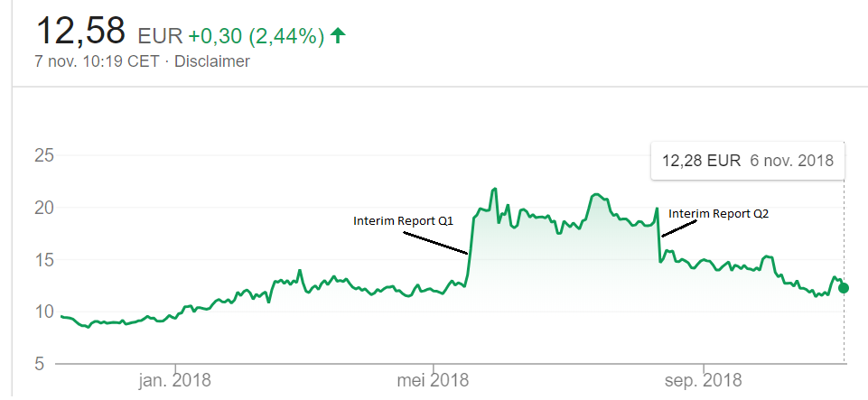This screenshot has height=400, width=868.
Task: Click 6 nov. 2018 date in tooltip
Action: (791, 161)
